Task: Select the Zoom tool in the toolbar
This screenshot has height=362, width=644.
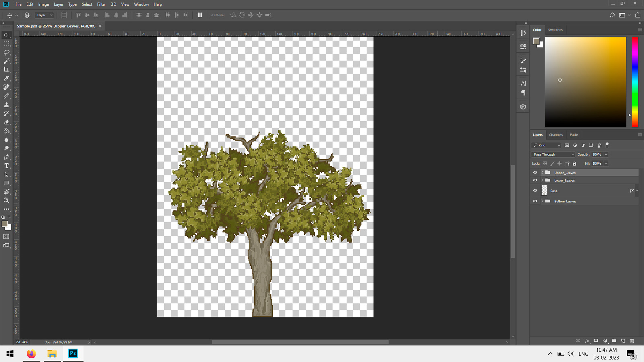Action: [6, 200]
